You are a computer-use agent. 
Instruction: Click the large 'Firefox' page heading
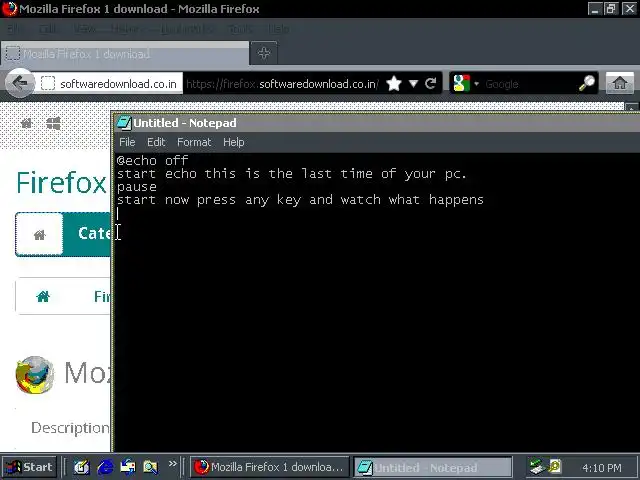pyautogui.click(x=62, y=182)
